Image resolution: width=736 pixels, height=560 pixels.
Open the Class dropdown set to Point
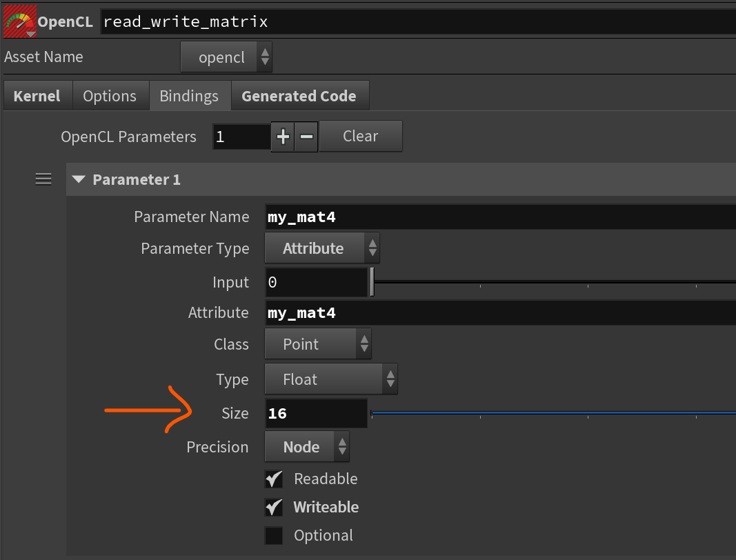317,344
